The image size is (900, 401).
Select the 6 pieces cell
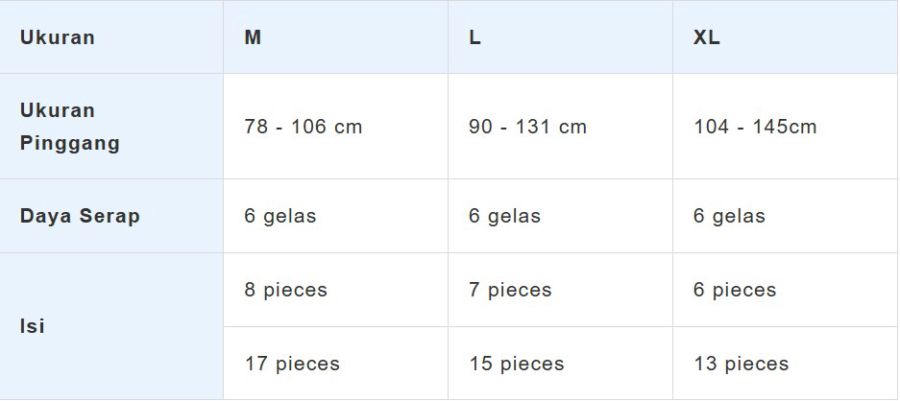(735, 290)
